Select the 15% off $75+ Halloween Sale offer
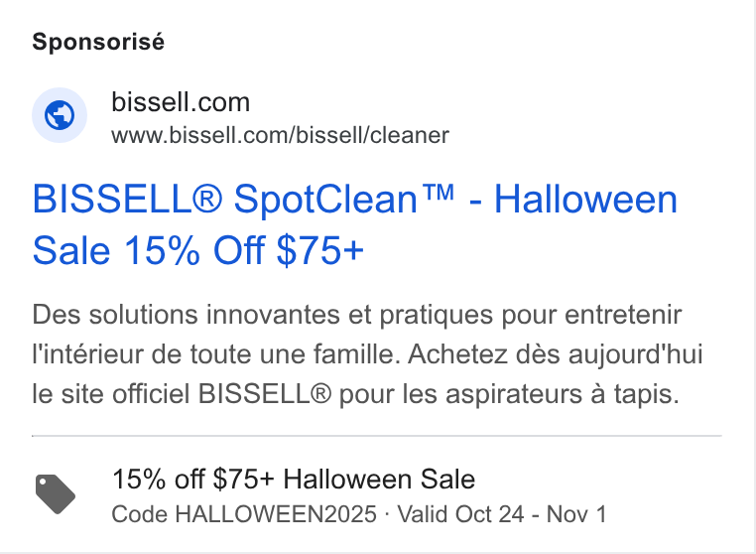Image resolution: width=756 pixels, height=554 pixels. click(294, 480)
